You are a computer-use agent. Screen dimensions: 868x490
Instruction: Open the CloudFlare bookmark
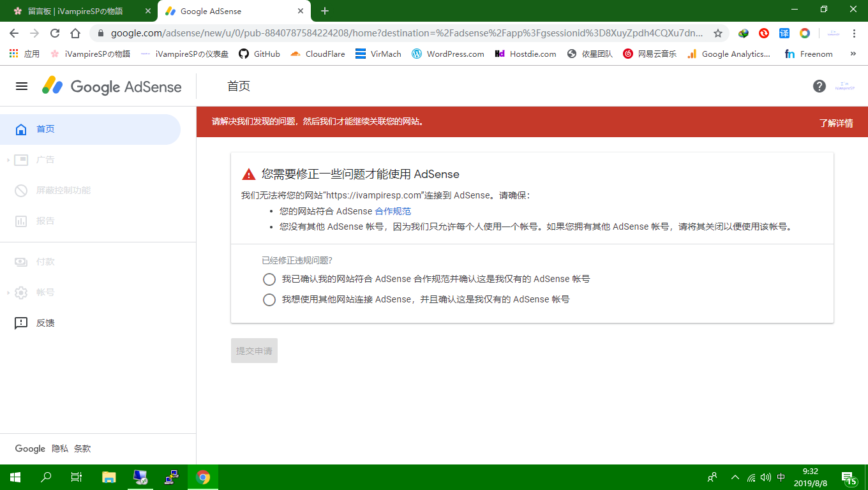(x=317, y=54)
